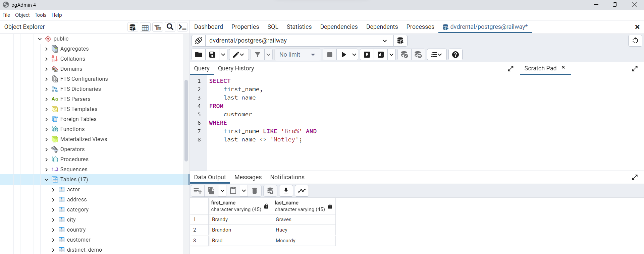Open the connection dvdrental/postgres@railway dropdown
644x254 pixels.
coord(385,41)
